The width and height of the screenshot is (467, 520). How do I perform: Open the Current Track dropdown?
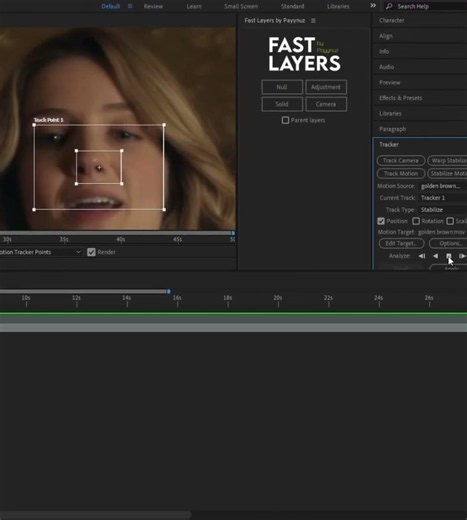(x=443, y=198)
